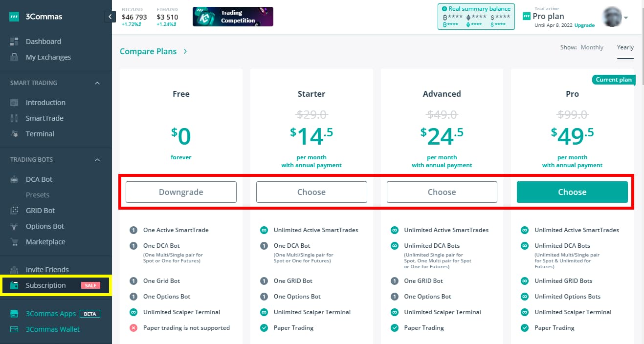Screen dimensions: 644x344
Task: Click the BTC/USD price ticker
Action: (x=134, y=17)
